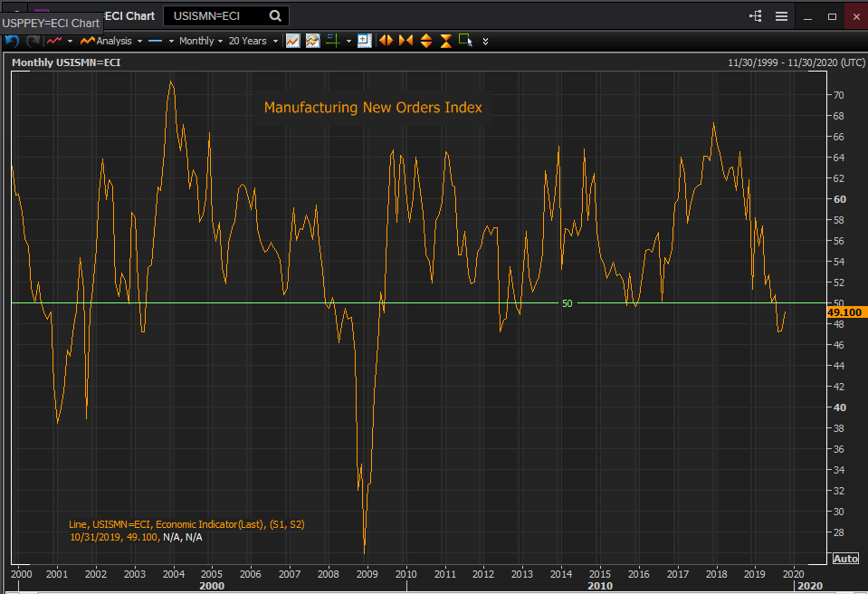Open the related-items tree icon in the title bar
The height and width of the screenshot is (594, 868).
pyautogui.click(x=755, y=16)
